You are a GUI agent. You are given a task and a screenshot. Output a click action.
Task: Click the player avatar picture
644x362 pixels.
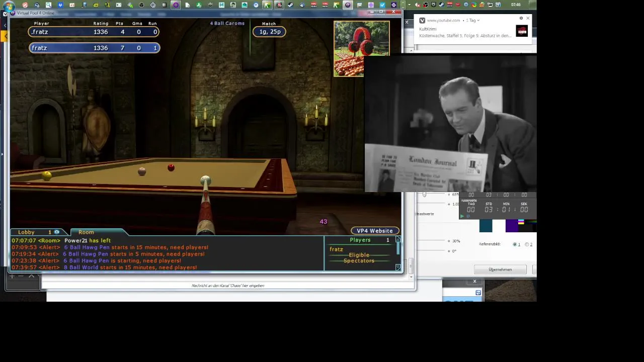tap(361, 48)
